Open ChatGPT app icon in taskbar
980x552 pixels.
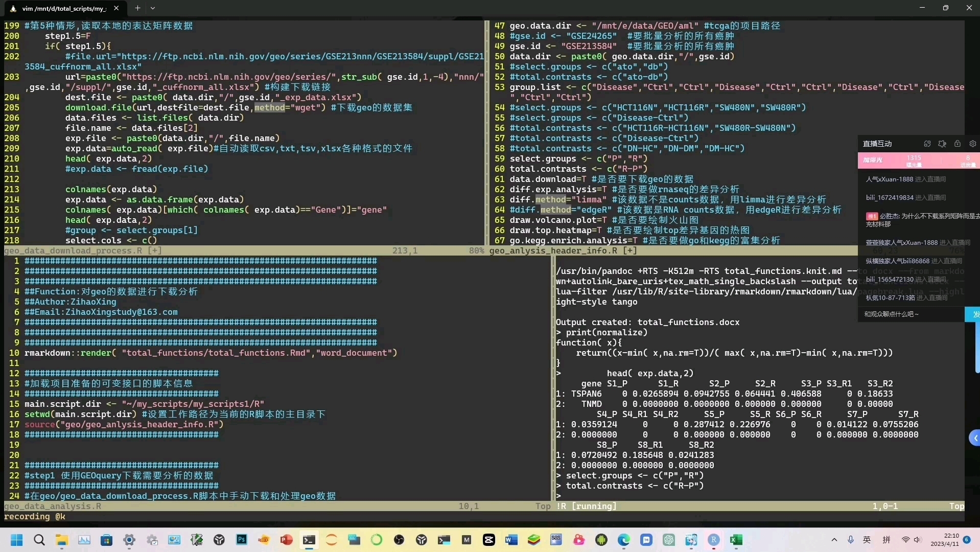coord(669,540)
